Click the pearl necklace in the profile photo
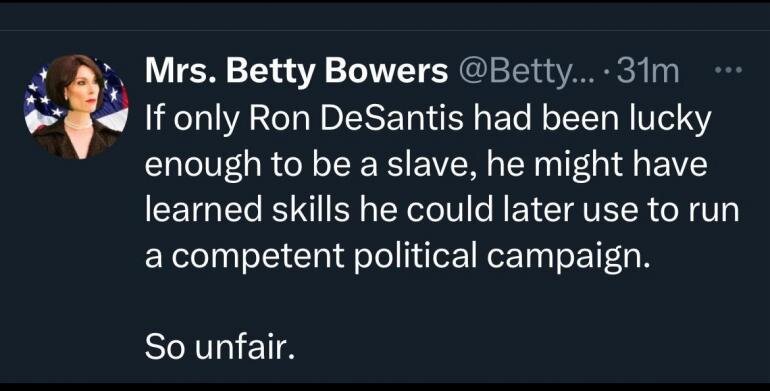Image resolution: width=770 pixels, height=391 pixels. (x=78, y=124)
